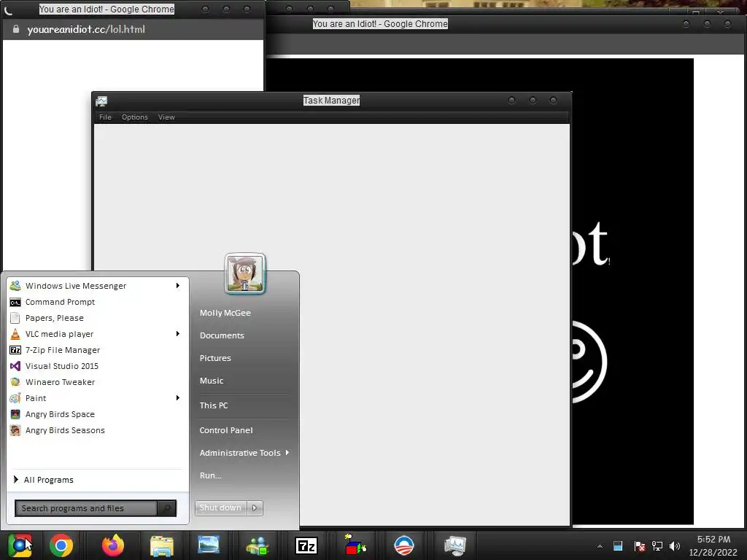Image resolution: width=747 pixels, height=560 pixels.
Task: Click the search magnifier button
Action: 167,508
